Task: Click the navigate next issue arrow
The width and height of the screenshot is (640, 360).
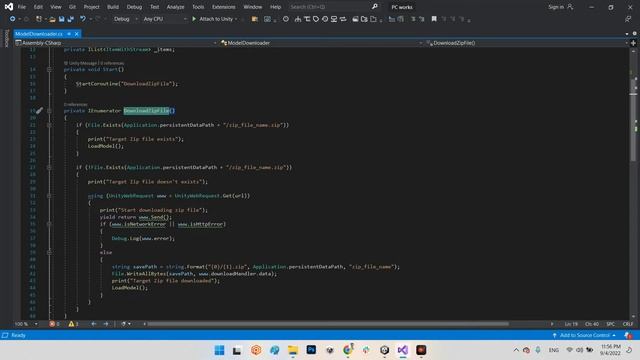Action: click(106, 324)
